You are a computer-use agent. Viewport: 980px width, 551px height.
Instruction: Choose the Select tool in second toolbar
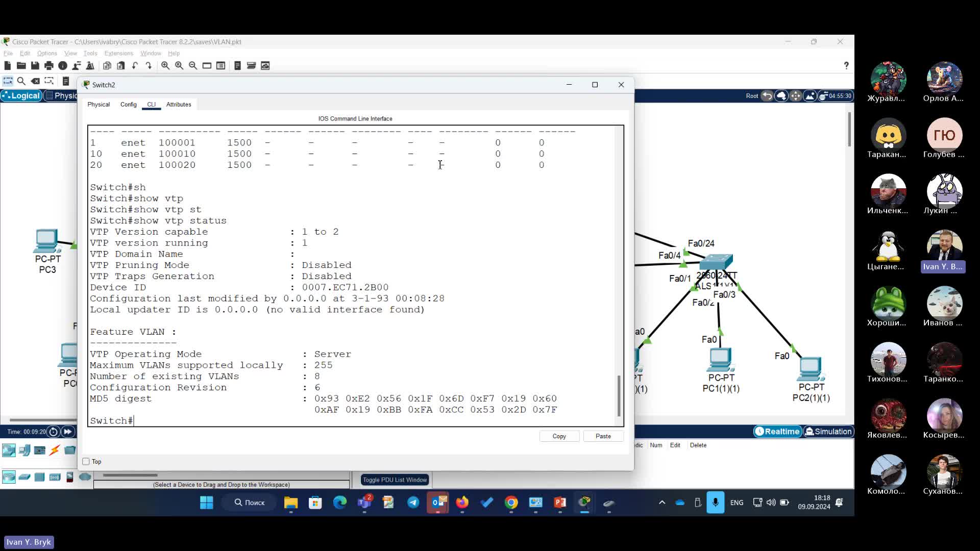pyautogui.click(x=8, y=81)
